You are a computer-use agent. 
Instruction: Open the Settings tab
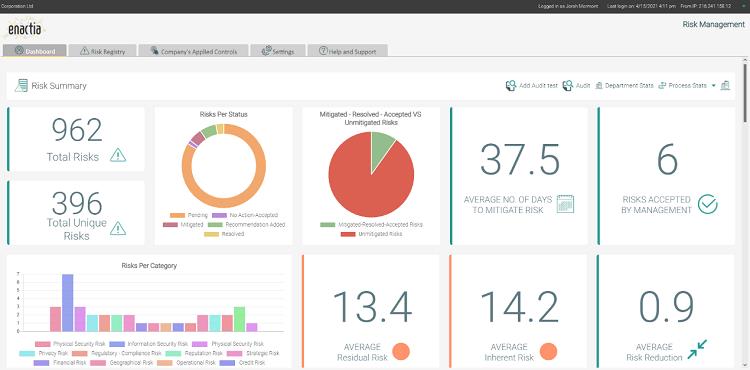click(x=278, y=51)
